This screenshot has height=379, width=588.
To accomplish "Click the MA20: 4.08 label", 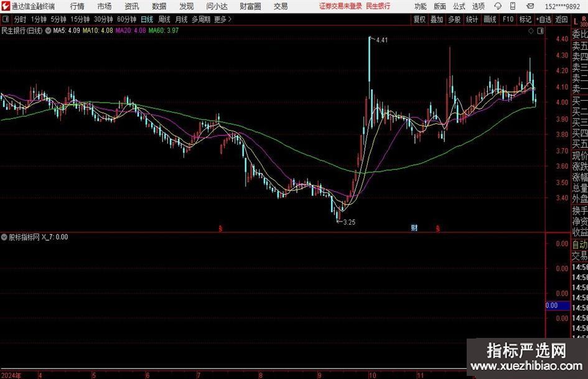I will pyautogui.click(x=131, y=30).
